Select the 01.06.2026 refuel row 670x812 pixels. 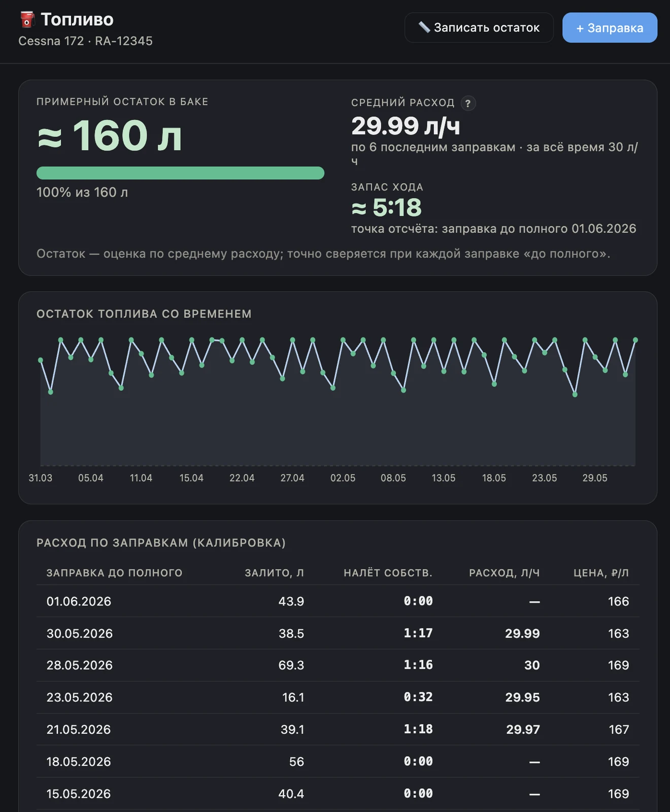338,601
